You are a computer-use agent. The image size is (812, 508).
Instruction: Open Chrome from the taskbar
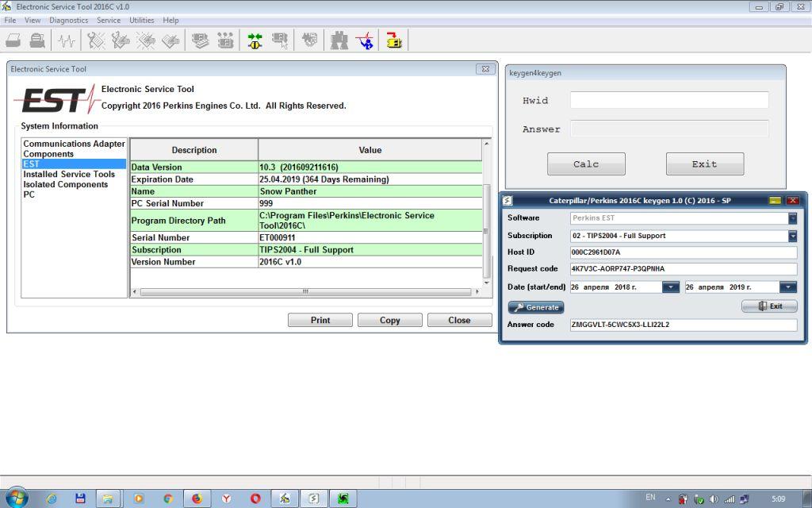(x=168, y=498)
